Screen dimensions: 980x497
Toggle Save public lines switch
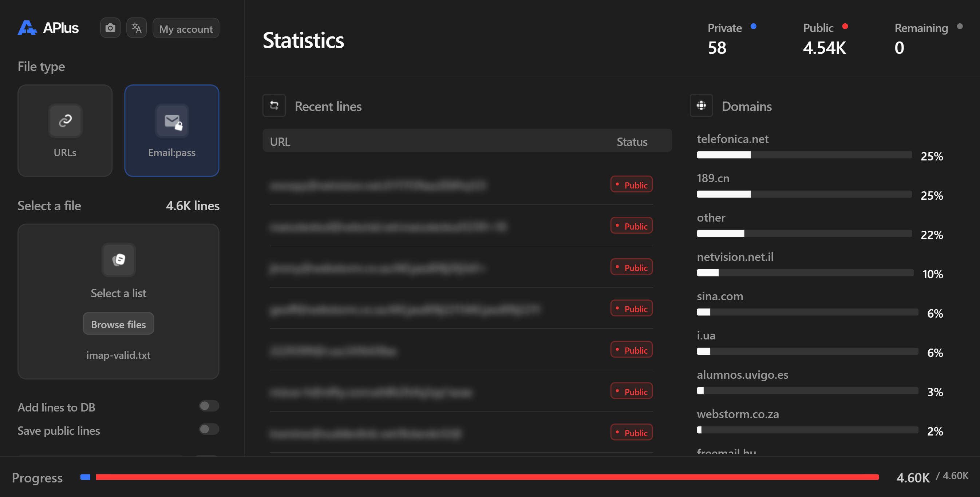pos(209,429)
